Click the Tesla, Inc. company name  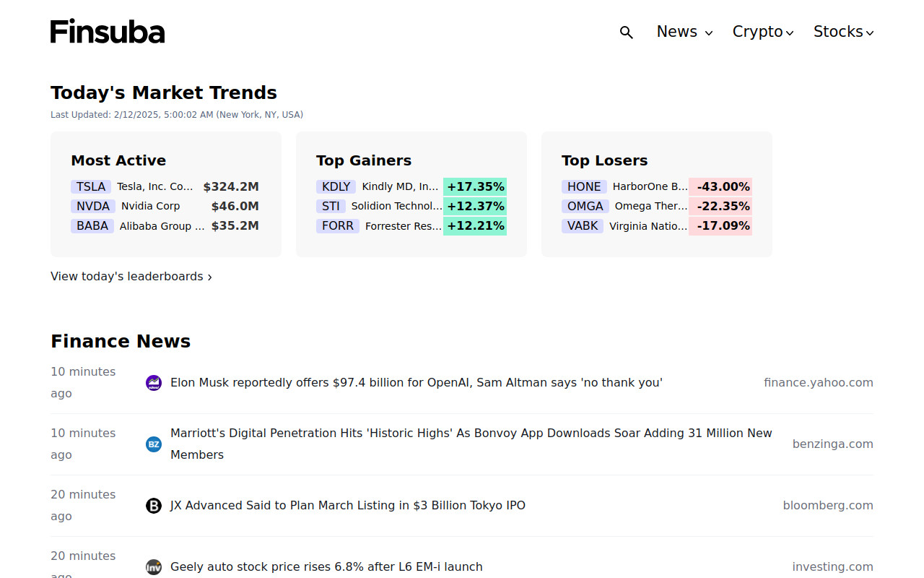click(x=155, y=186)
